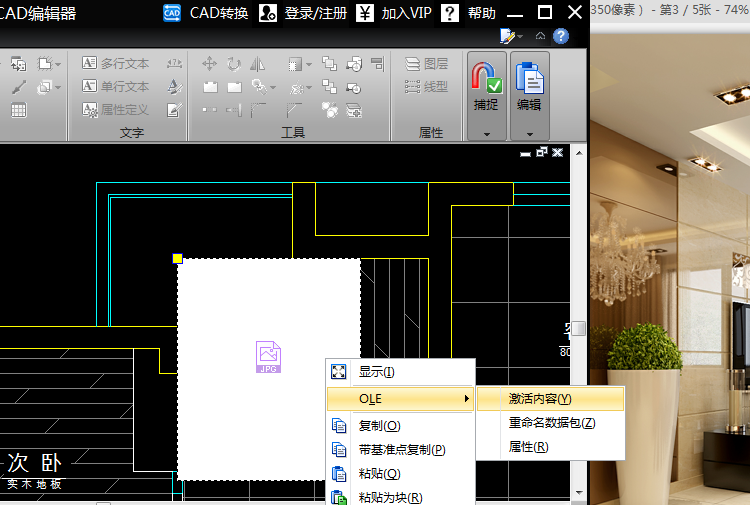Screen dimensions: 750x505
Task: Click the 次卧 room label in the drawing
Action: tap(34, 463)
